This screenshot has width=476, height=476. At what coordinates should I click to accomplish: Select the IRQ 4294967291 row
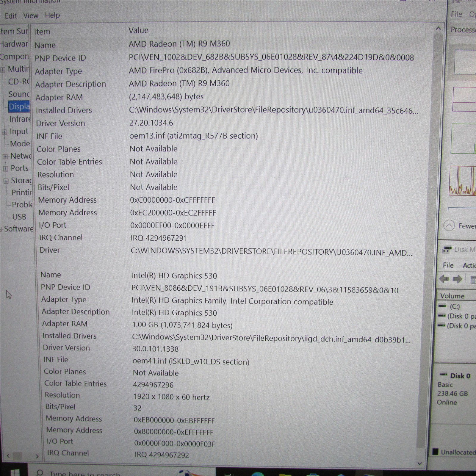232,238
